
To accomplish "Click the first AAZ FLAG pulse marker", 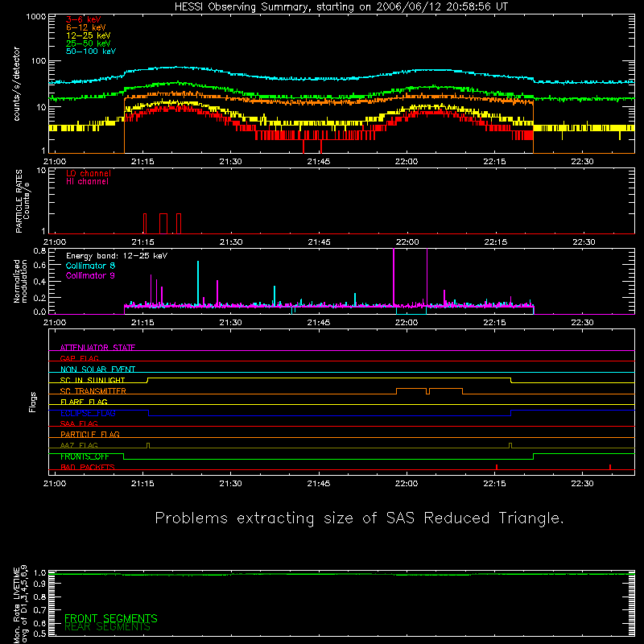I will coord(148,445).
